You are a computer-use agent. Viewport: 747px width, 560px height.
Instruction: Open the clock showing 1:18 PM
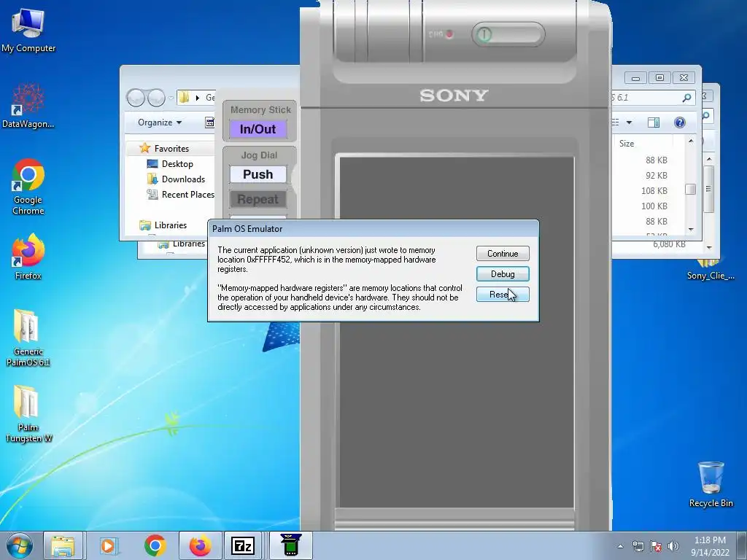point(710,546)
